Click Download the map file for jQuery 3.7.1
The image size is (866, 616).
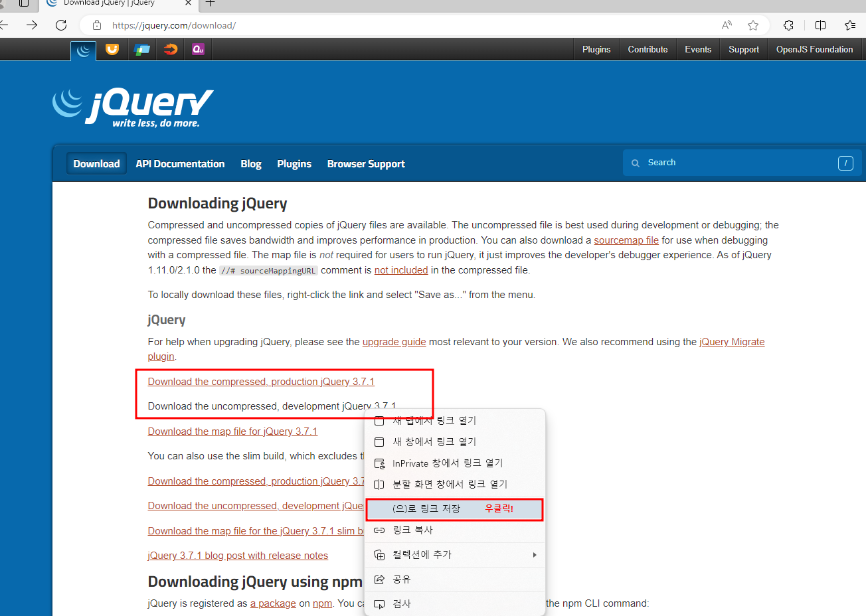[232, 431]
